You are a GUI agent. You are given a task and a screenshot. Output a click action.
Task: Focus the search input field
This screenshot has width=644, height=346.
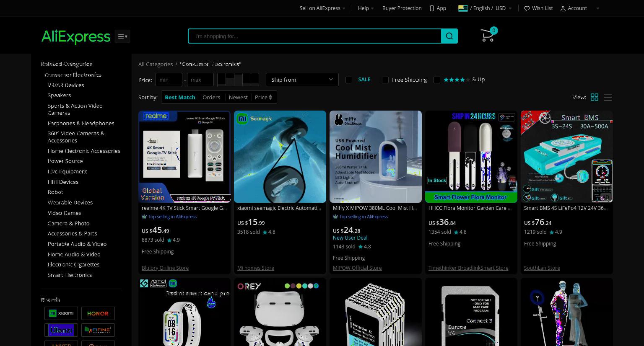pos(314,36)
